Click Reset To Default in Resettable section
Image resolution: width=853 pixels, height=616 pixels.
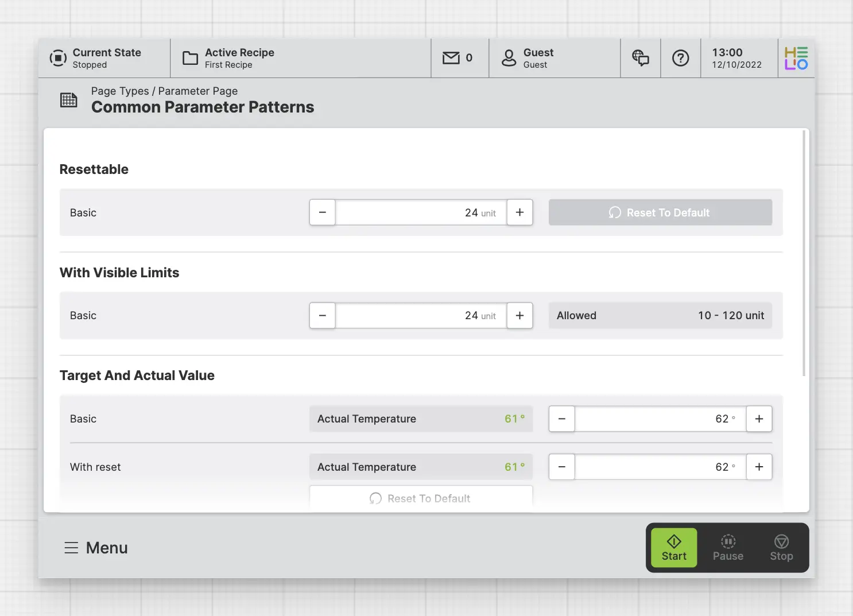(x=660, y=212)
